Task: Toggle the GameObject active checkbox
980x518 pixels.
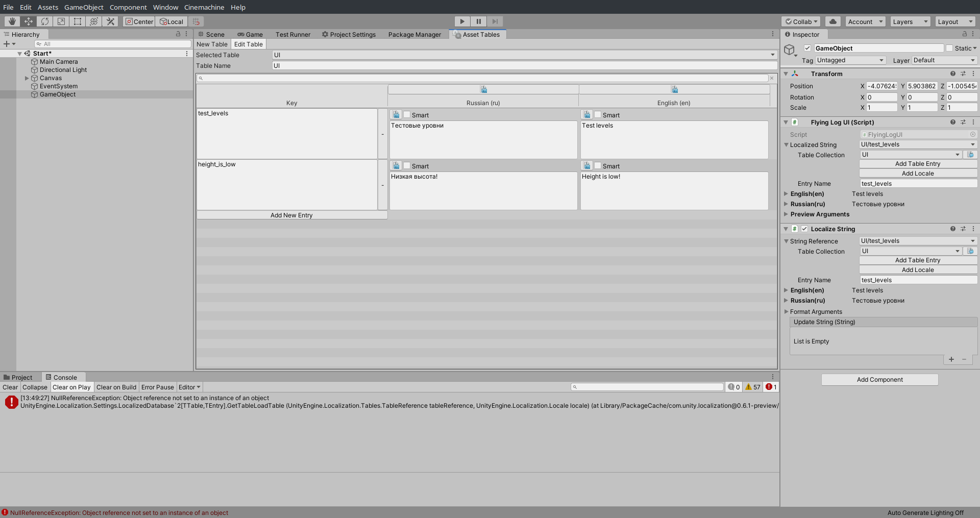Action: click(x=807, y=48)
